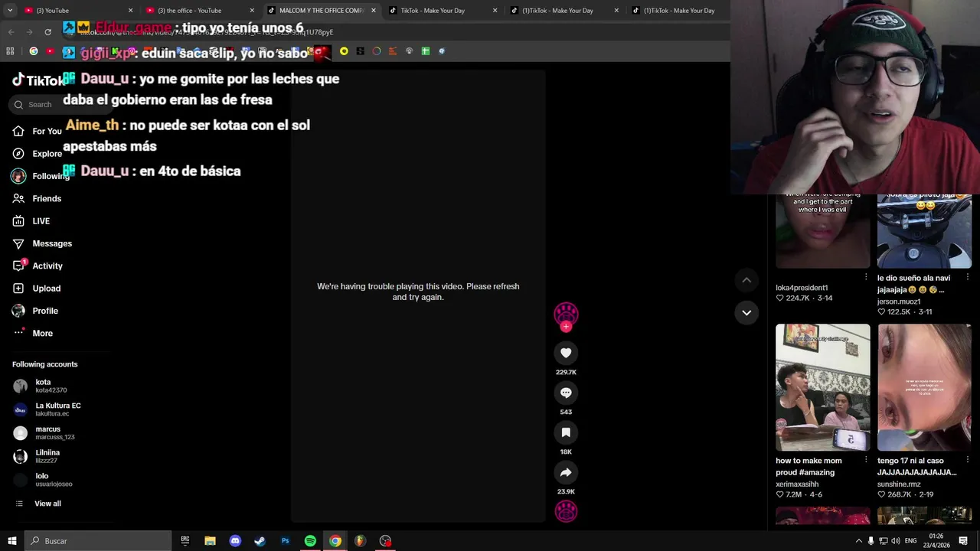The width and height of the screenshot is (980, 551).
Task: Open marcus account in following list
Action: click(x=44, y=433)
